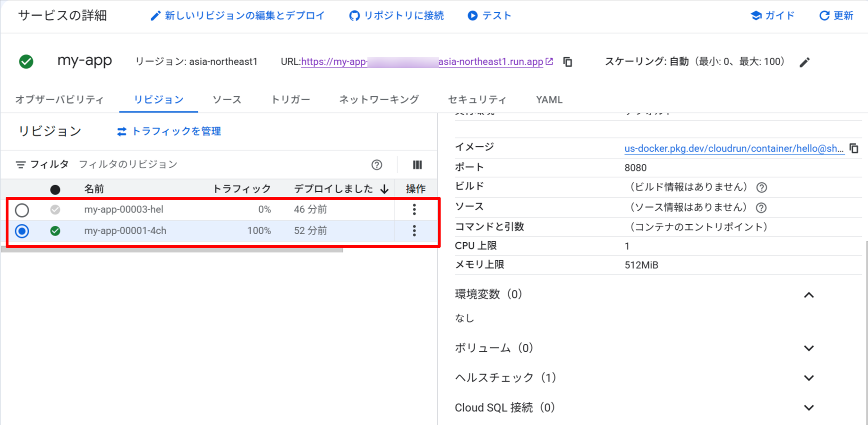The height and width of the screenshot is (425, 868).
Task: Open the ガイド graduation cap icon
Action: point(756,16)
